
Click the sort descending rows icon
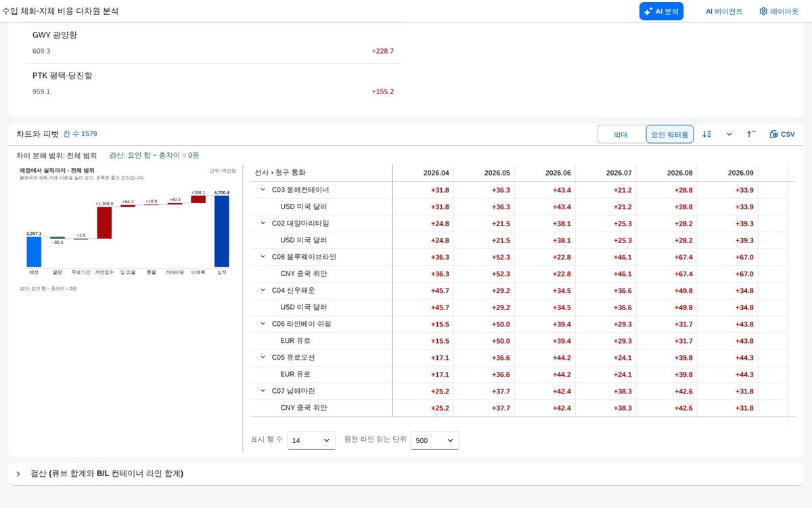pos(706,134)
